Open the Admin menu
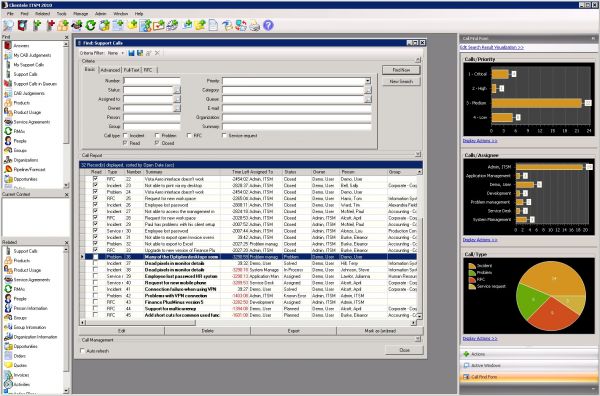This screenshot has width=600, height=396. 101,13
